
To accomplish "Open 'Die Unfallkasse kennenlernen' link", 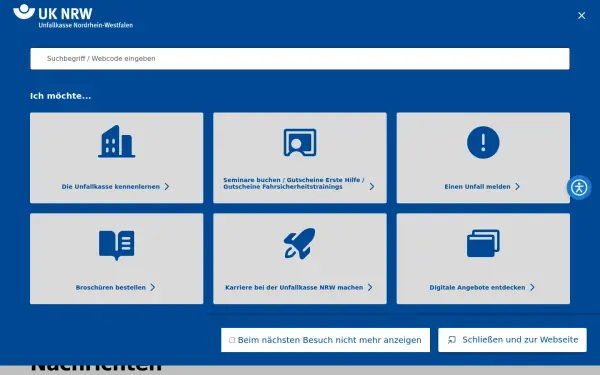I will coord(111,187).
